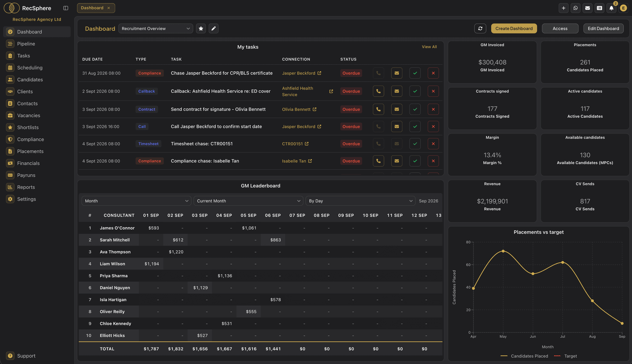Image resolution: width=632 pixels, height=364 pixels.
Task: Click Edit Dashboard button
Action: (603, 28)
